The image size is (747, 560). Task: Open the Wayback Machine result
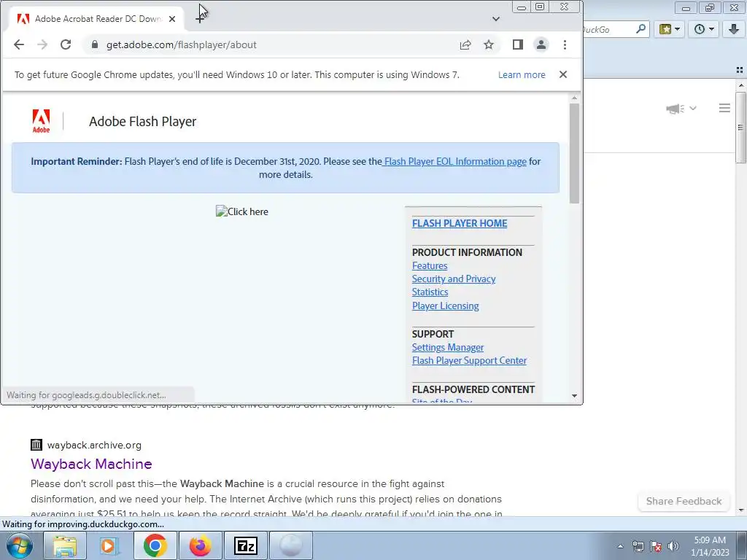pos(91,464)
